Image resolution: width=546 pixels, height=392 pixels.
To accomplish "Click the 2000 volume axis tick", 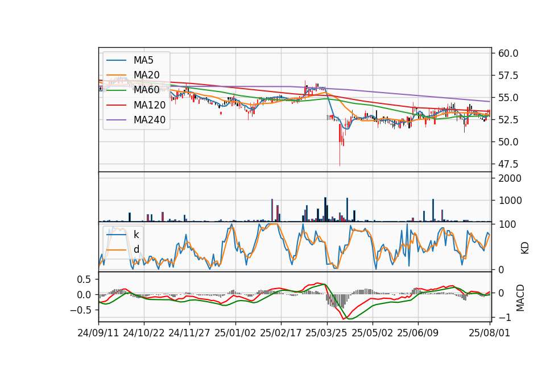I will pos(510,178).
